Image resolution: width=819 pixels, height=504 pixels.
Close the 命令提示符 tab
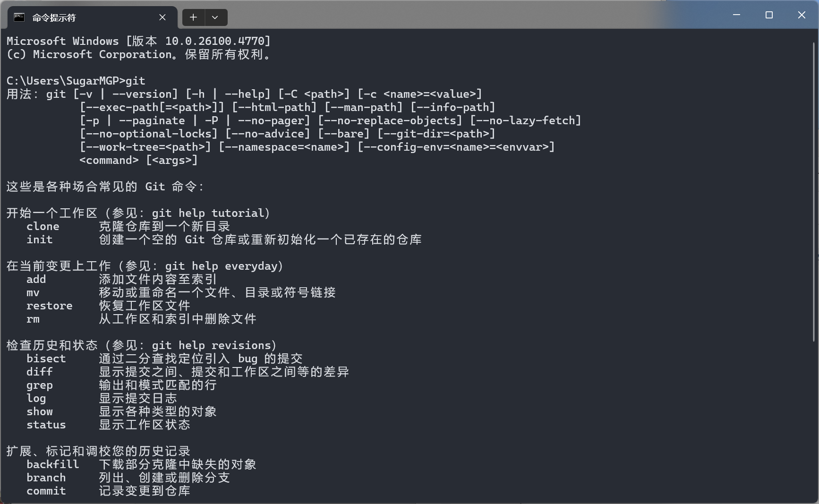[162, 17]
